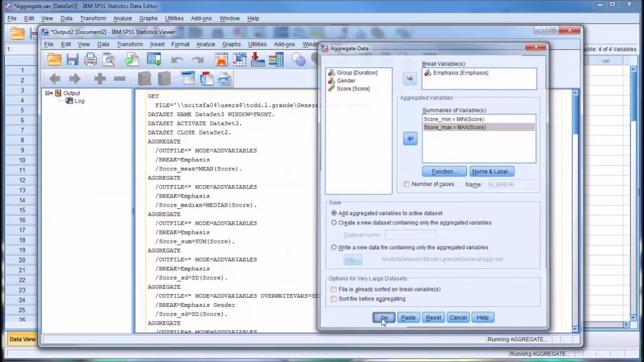Image resolution: width=644 pixels, height=362 pixels.
Task: Click dialog Help button
Action: 482,318
